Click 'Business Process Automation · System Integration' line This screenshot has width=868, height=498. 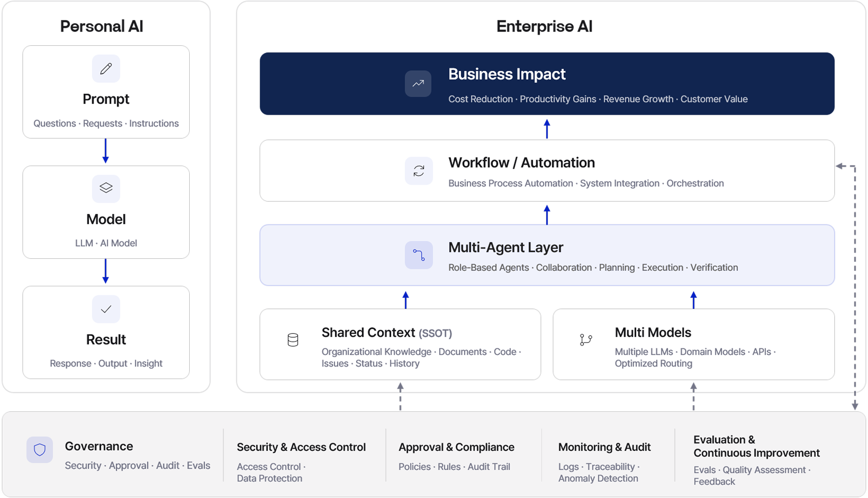pyautogui.click(x=586, y=183)
